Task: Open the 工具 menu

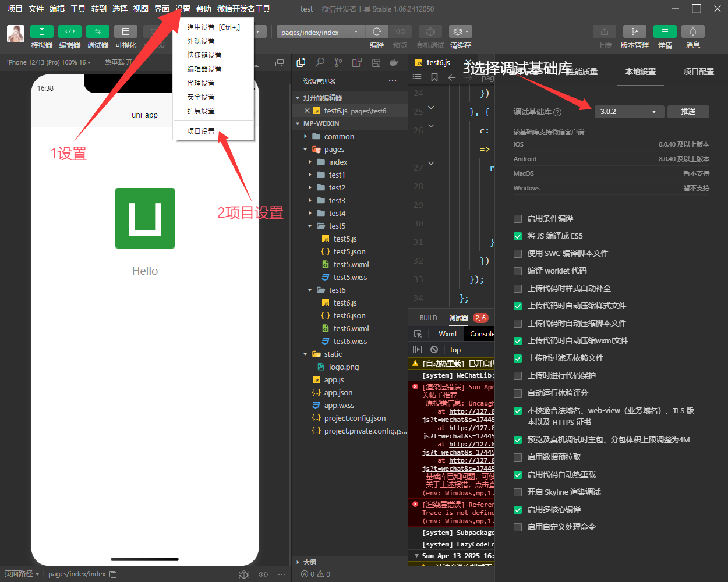Action: [78, 9]
